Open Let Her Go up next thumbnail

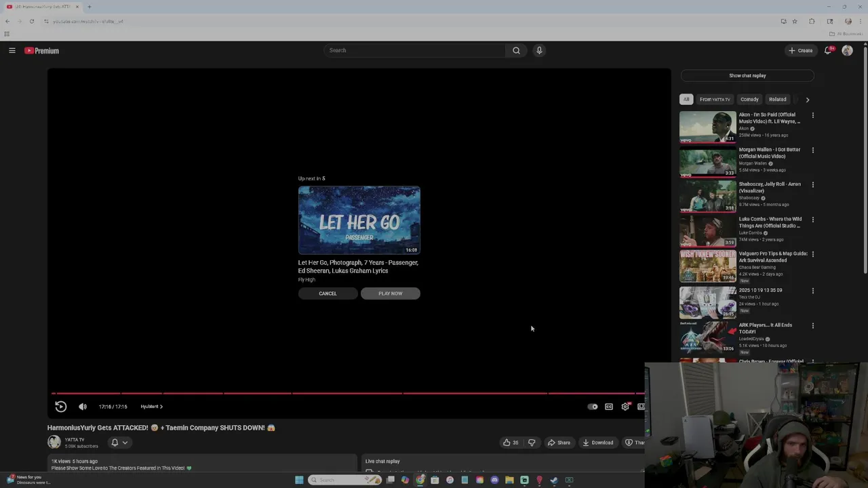point(359,220)
